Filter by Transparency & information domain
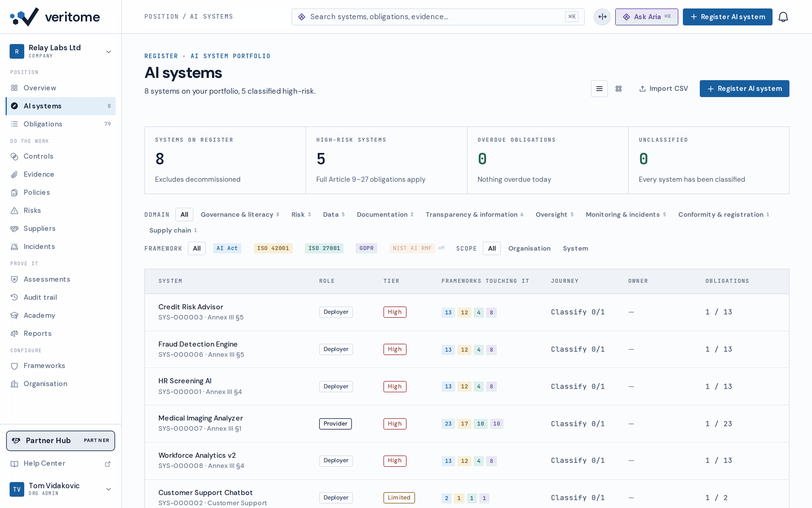812x508 pixels. tap(474, 214)
